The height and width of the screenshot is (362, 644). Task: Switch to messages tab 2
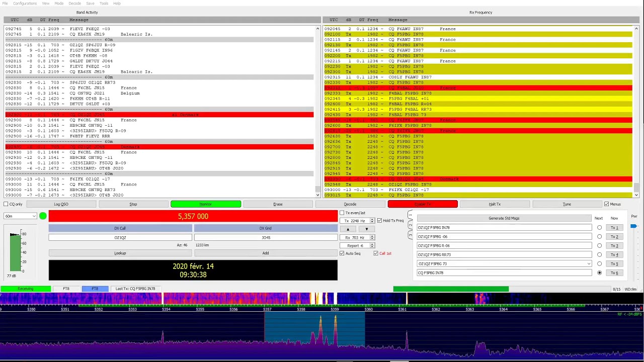[x=411, y=226]
